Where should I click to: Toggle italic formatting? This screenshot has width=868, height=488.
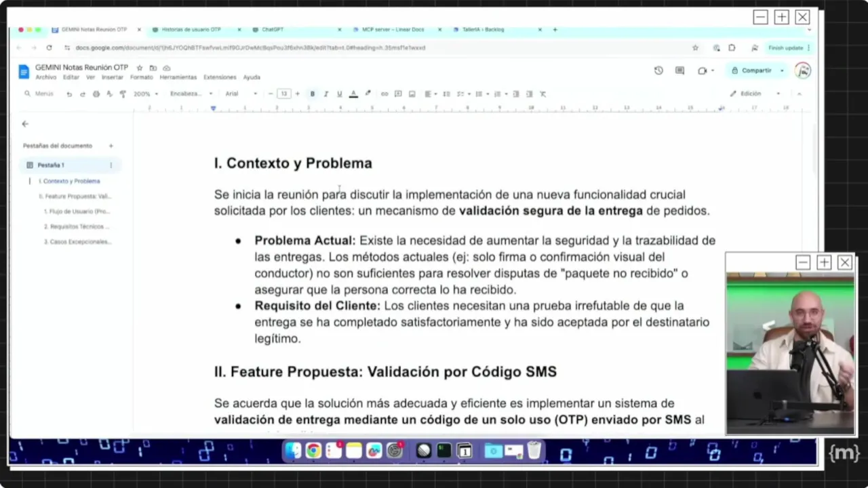pos(326,94)
